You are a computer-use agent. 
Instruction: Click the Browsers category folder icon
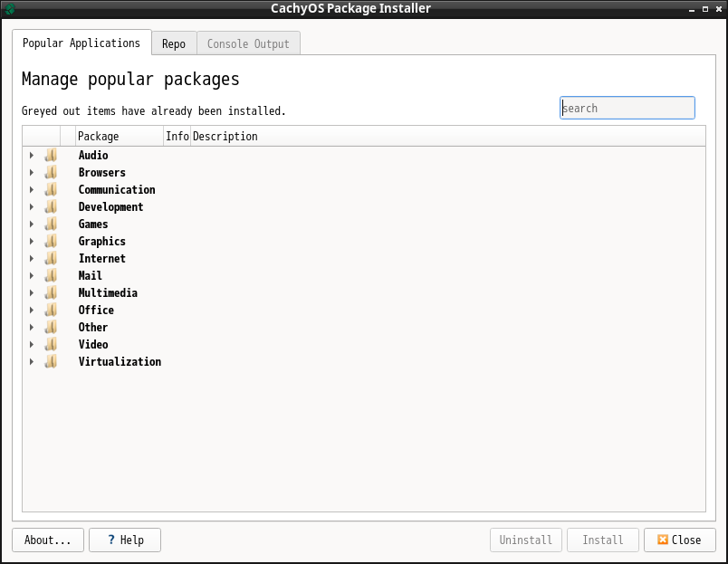click(x=51, y=173)
